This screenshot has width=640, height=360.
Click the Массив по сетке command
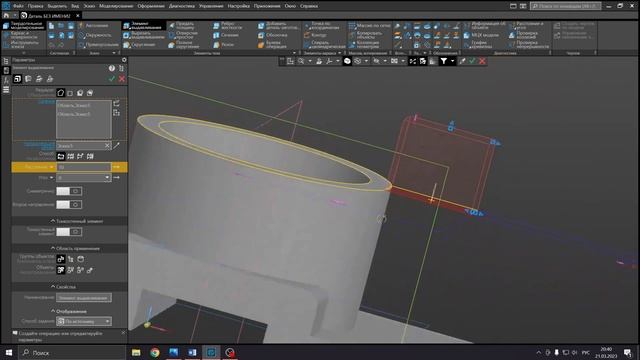click(x=369, y=26)
